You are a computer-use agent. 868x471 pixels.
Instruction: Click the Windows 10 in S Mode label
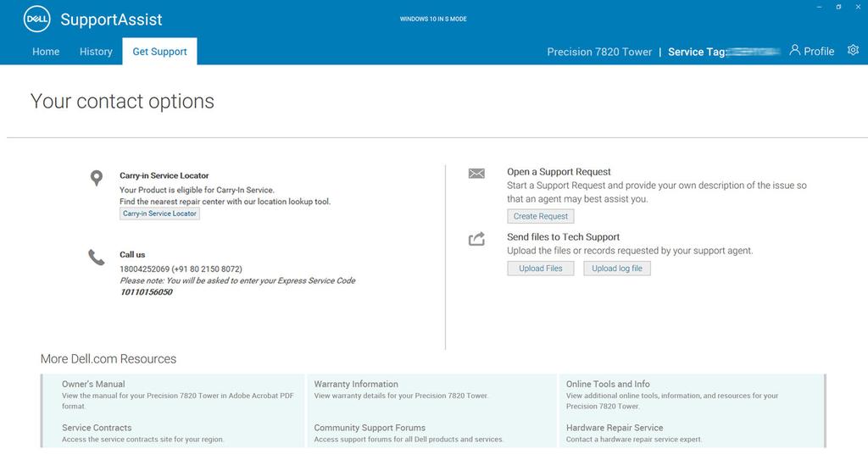coord(433,19)
